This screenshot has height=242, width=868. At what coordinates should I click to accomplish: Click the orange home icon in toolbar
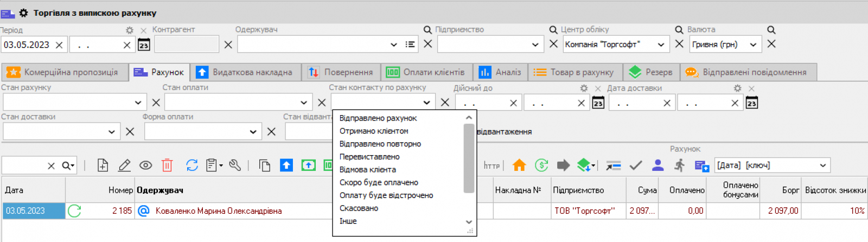(x=519, y=165)
